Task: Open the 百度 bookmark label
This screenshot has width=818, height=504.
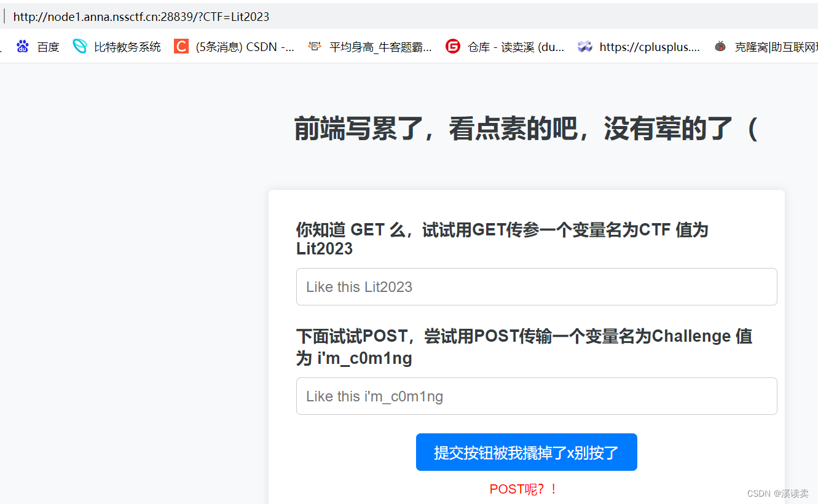Action: coord(48,47)
